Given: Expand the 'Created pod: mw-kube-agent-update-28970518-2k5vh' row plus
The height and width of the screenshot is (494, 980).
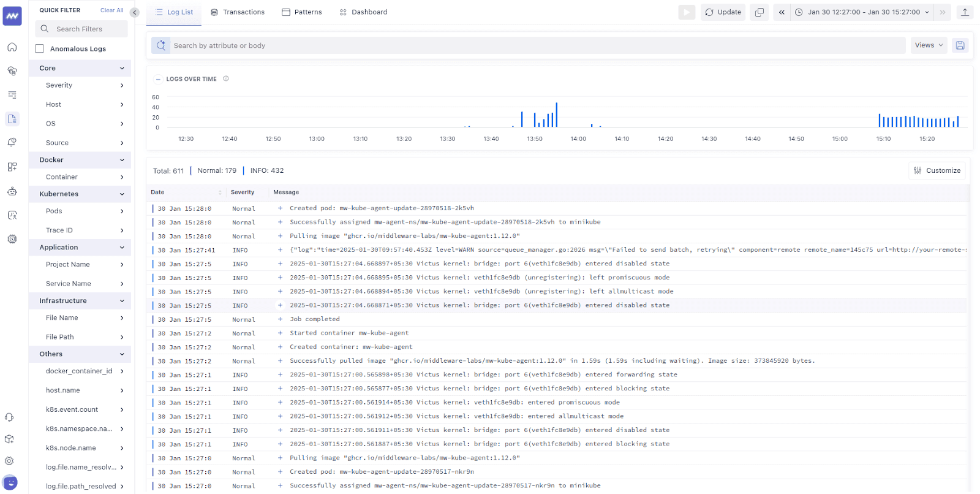Looking at the screenshot, I should (x=280, y=208).
